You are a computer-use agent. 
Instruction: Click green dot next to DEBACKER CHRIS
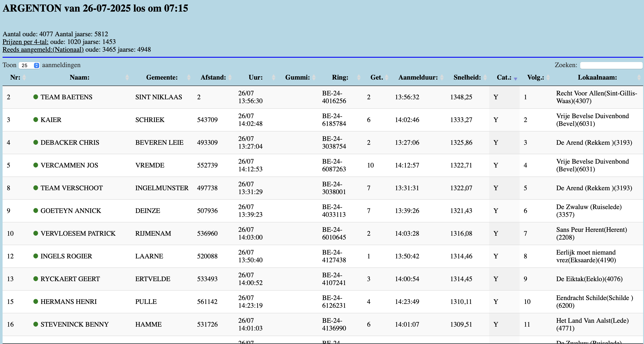click(36, 142)
